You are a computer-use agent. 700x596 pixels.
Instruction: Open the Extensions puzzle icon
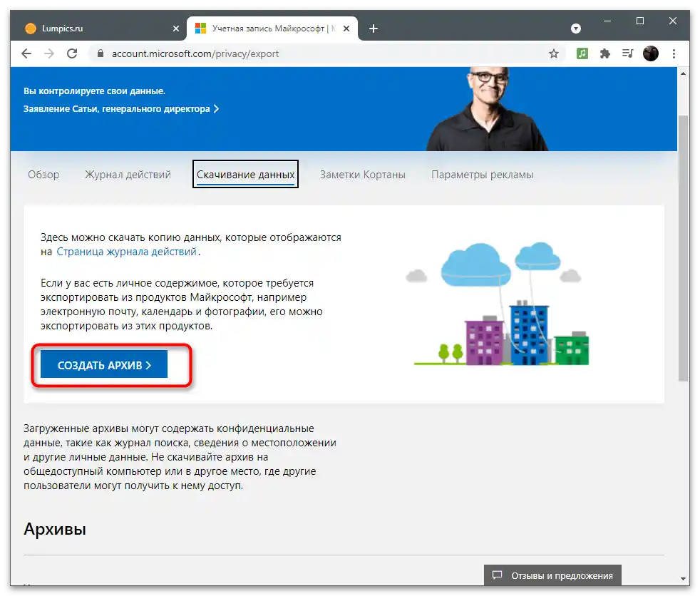(605, 53)
